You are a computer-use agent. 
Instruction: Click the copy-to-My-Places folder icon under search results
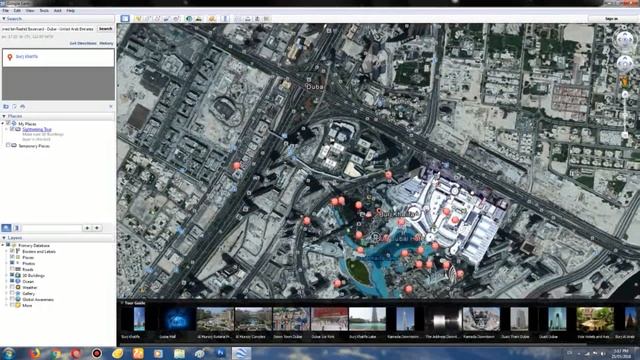(6, 107)
